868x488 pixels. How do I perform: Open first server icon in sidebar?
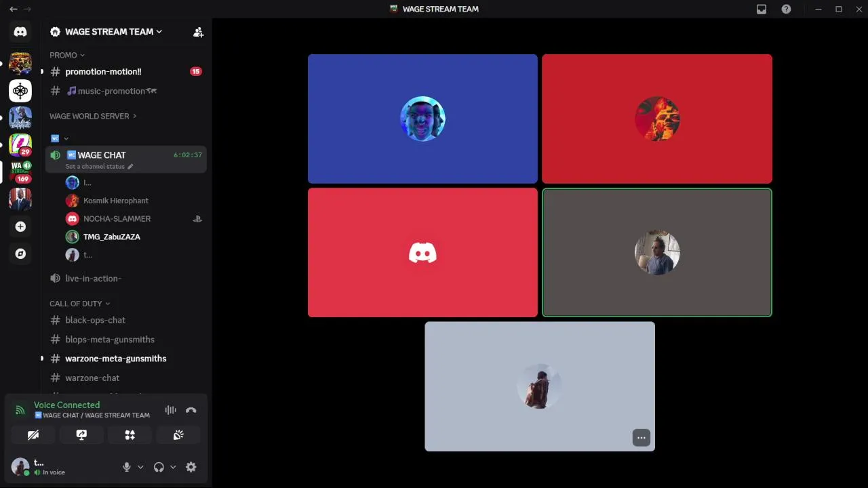20,64
